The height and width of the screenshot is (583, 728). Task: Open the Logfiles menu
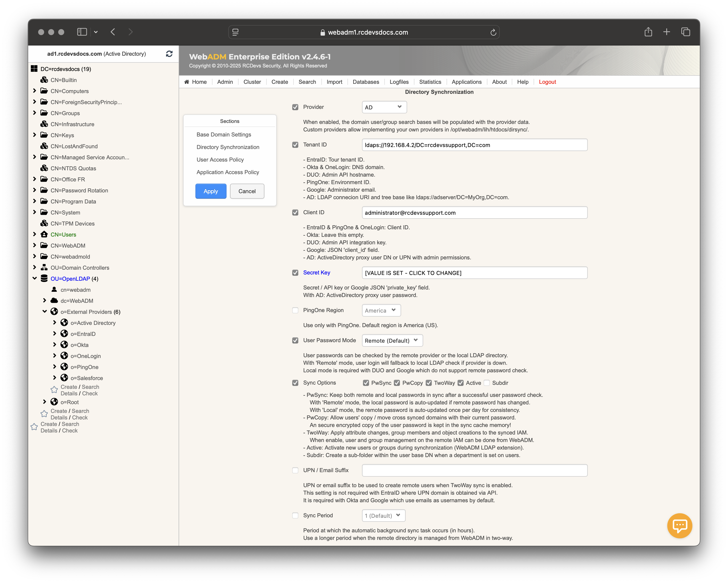tap(399, 82)
